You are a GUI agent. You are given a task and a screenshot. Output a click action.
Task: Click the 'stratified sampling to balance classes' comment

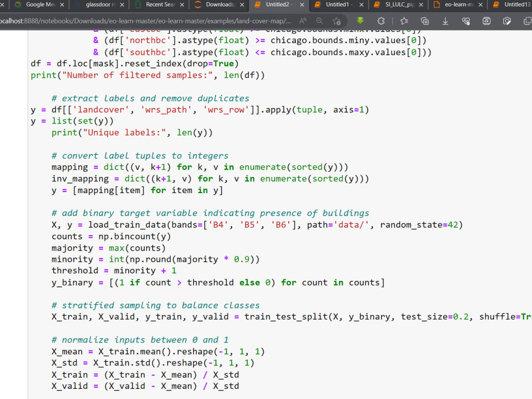(x=155, y=305)
